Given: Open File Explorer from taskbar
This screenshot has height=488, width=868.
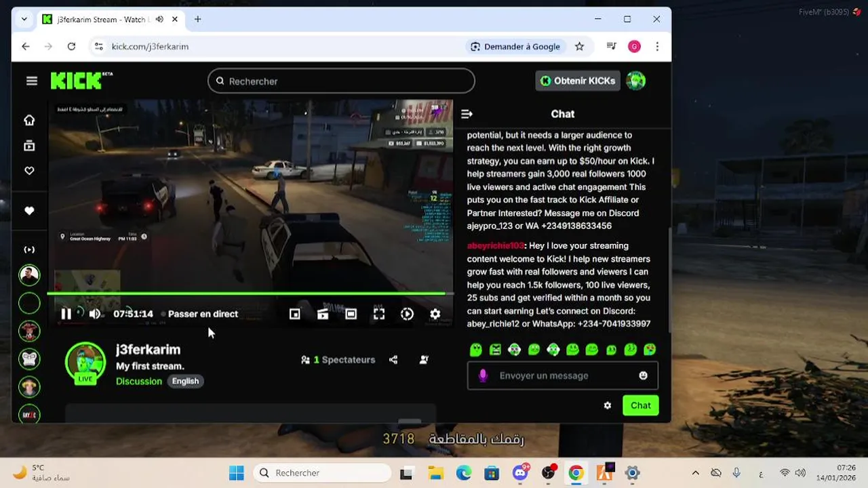Looking at the screenshot, I should pyautogui.click(x=435, y=472).
